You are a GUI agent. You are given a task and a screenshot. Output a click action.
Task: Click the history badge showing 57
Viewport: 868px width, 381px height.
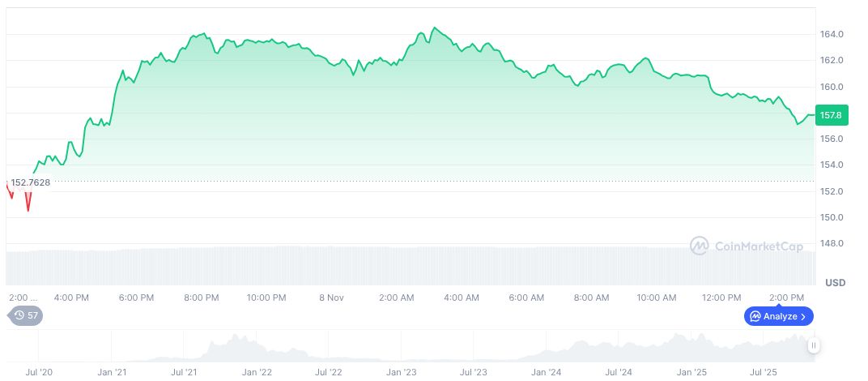click(25, 315)
